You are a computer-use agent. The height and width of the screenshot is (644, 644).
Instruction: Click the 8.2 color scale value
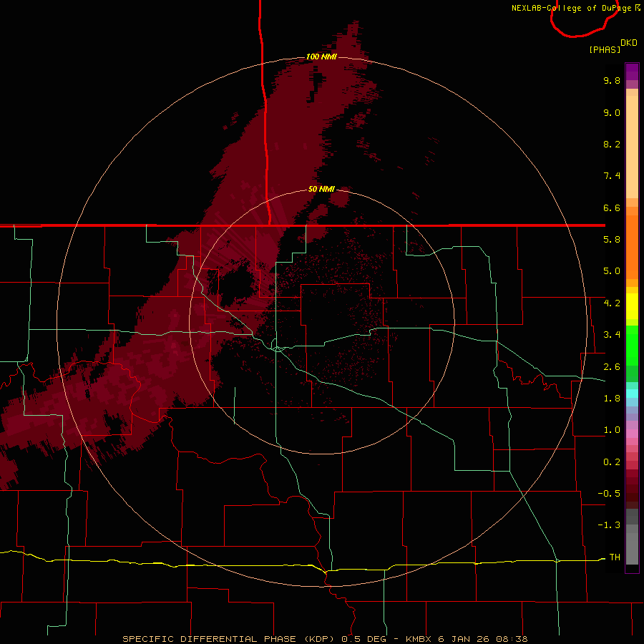click(x=612, y=144)
